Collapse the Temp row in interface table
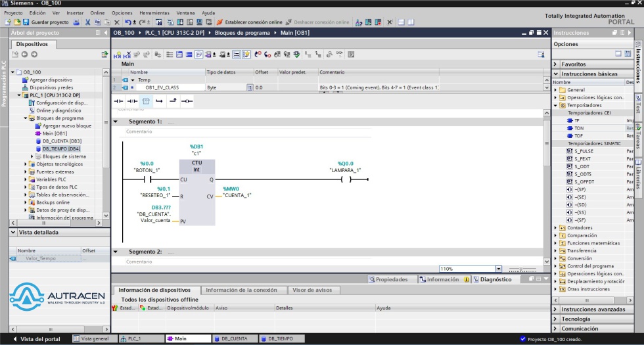This screenshot has width=644, height=345. 133,80
